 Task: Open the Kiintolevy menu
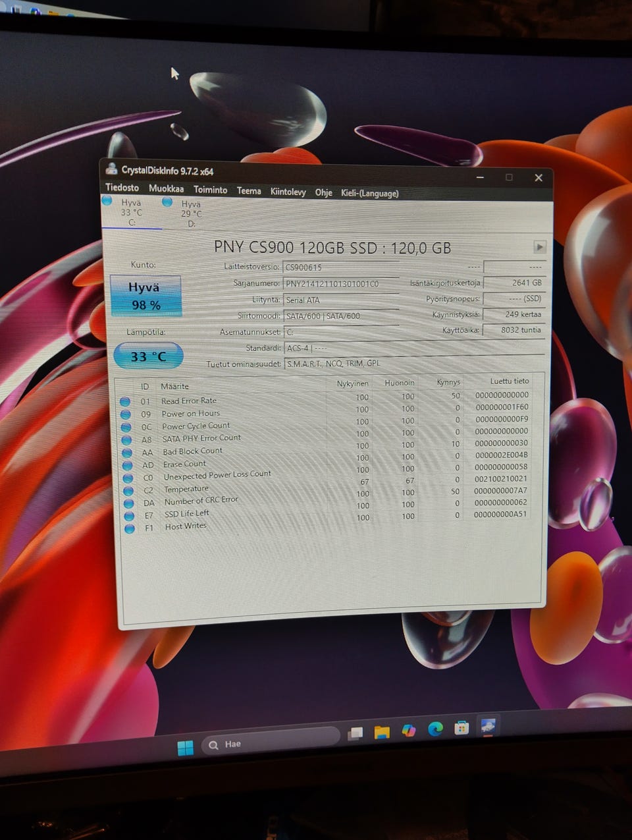pos(288,192)
